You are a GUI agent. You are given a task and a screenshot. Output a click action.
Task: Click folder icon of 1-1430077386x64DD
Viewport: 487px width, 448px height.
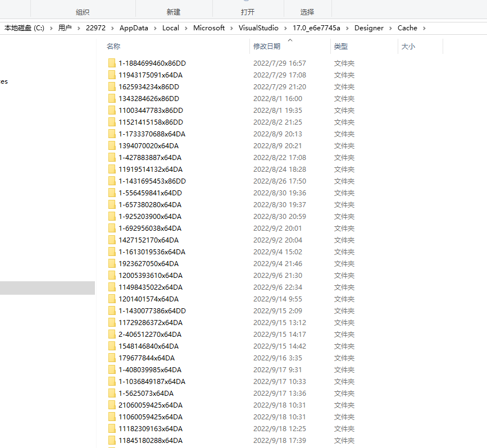pos(112,311)
